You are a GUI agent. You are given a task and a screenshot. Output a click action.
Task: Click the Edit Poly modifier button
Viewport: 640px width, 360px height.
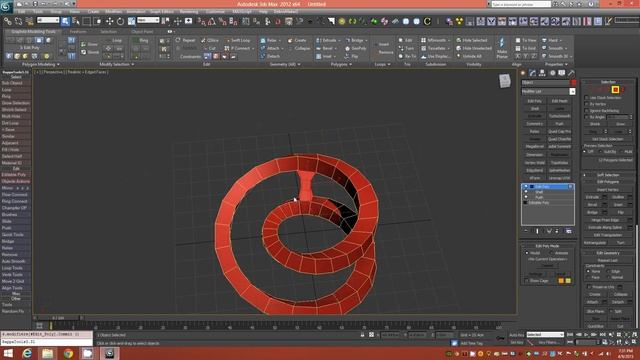pyautogui.click(x=534, y=101)
